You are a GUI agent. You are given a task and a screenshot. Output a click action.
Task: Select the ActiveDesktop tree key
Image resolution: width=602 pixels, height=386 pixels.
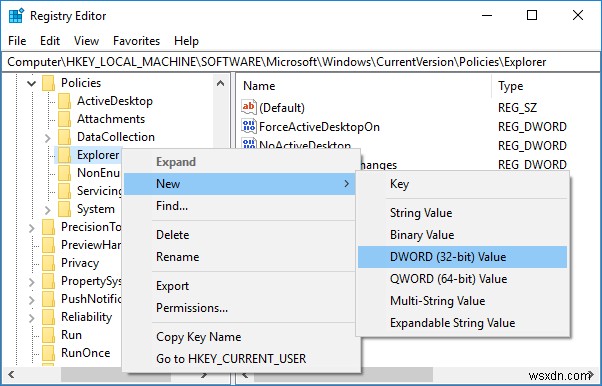pyautogui.click(x=115, y=101)
